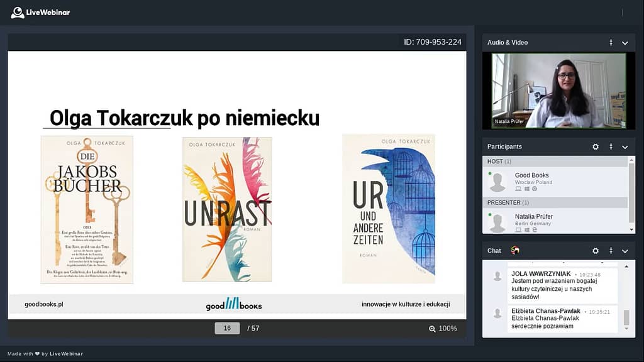The image size is (644, 362).
Task: Open the Participants panel settings gear
Action: pos(595,146)
